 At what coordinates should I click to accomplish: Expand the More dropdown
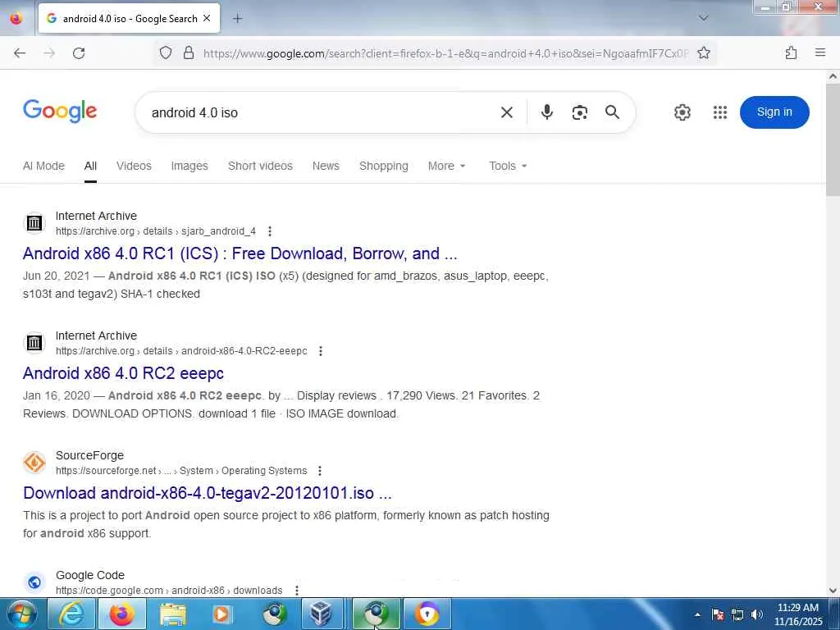[x=447, y=166]
